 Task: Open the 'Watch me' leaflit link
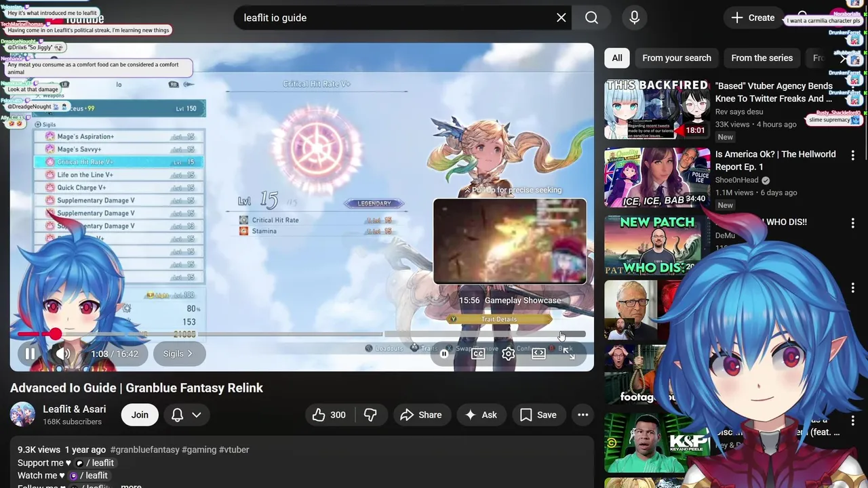tap(88, 475)
